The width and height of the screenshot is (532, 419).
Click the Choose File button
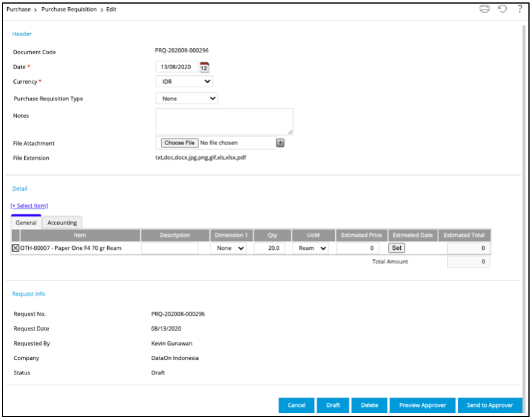tap(179, 143)
